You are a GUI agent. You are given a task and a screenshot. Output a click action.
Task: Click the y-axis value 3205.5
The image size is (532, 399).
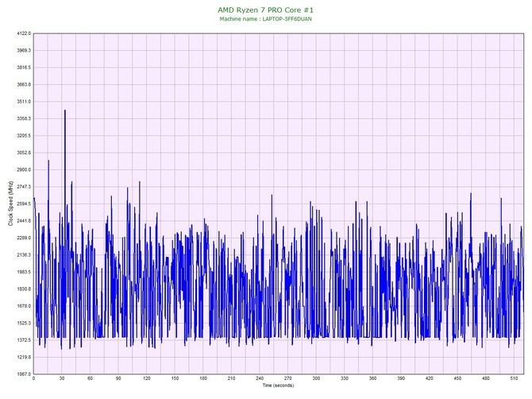[x=24, y=136]
